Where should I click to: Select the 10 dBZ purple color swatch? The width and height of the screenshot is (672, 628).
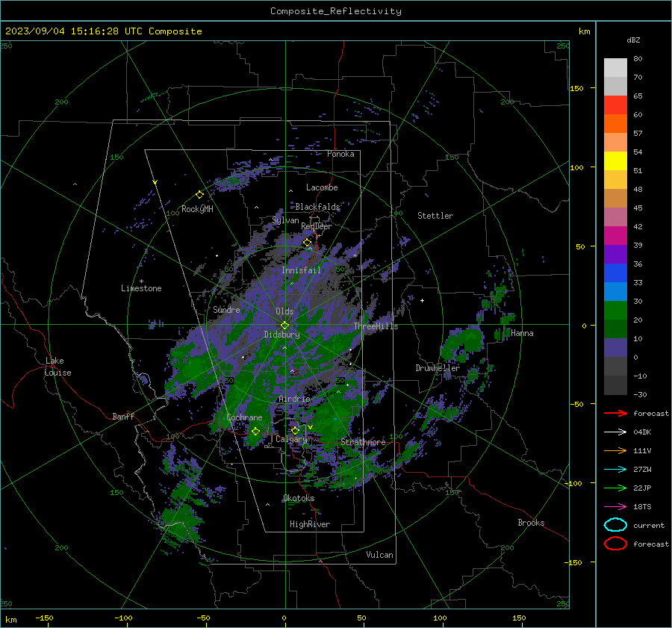click(615, 347)
